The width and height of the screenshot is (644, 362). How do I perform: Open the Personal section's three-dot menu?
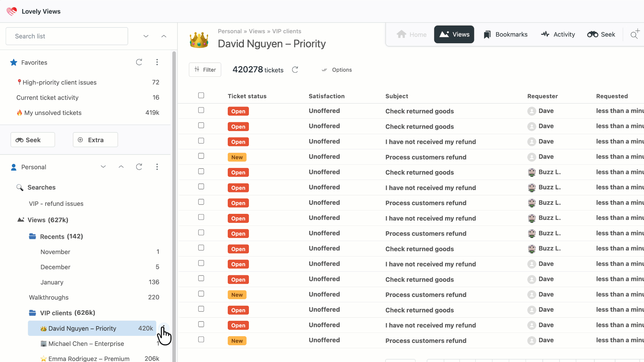[x=157, y=167]
